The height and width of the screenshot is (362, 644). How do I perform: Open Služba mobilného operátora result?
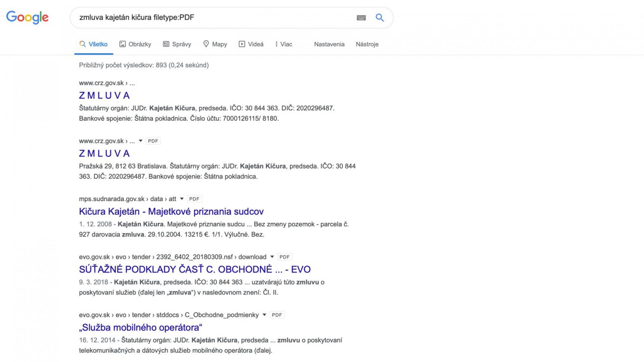(140, 327)
